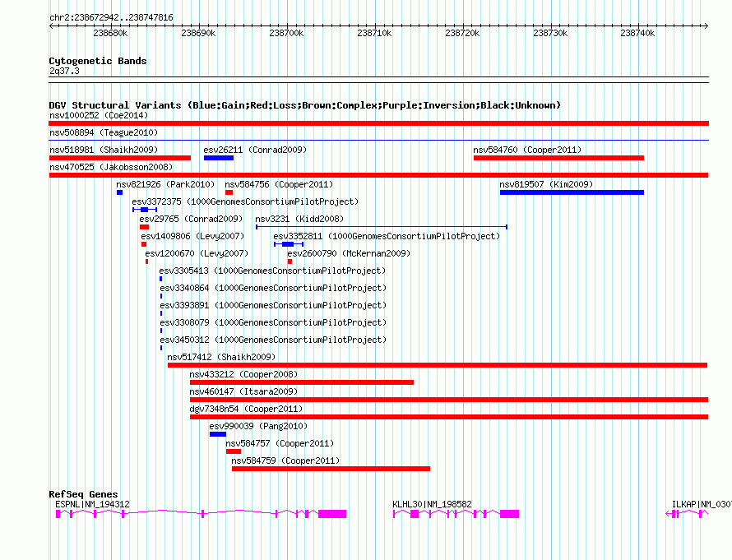Open esv26211 (Conrad2009) variant label
Screen dimensions: 732x560
[255, 150]
